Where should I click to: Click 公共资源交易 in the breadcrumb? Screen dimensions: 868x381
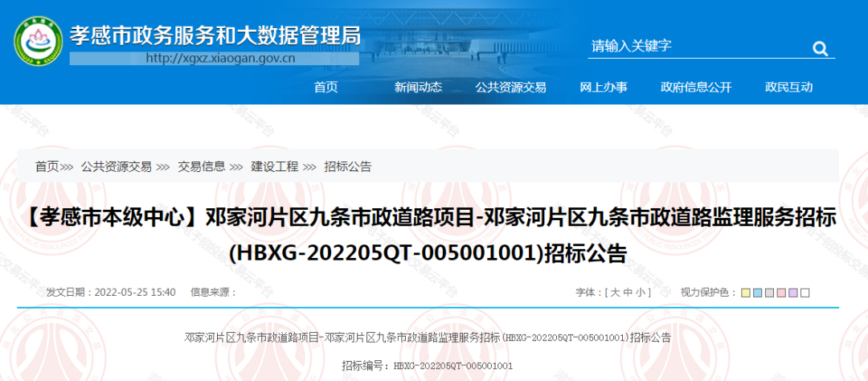click(x=116, y=166)
